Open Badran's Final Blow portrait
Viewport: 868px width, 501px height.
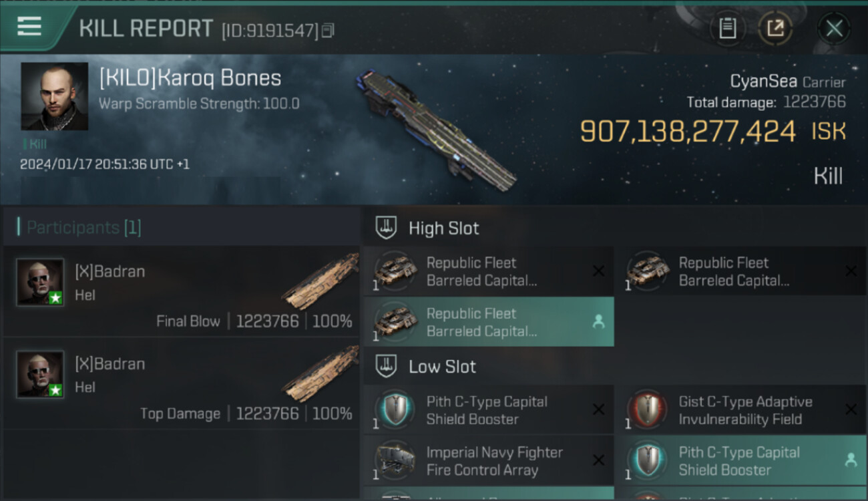coord(40,282)
